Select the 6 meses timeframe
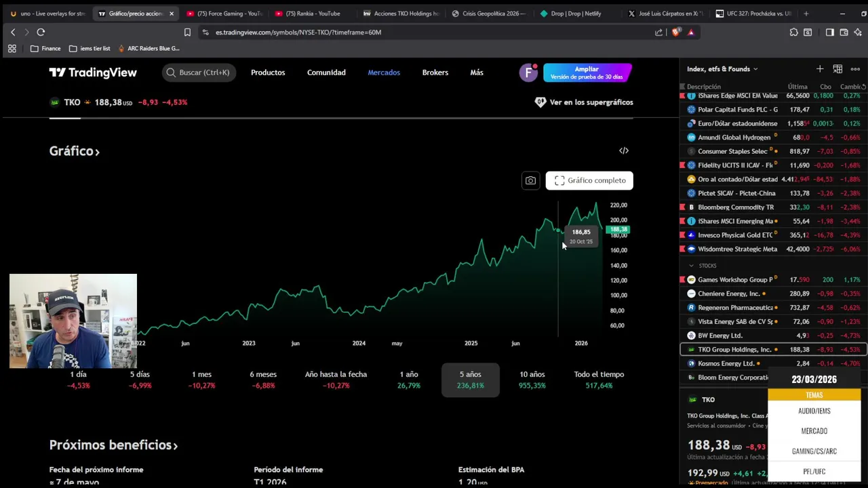This screenshot has height=488, width=868. tap(263, 380)
